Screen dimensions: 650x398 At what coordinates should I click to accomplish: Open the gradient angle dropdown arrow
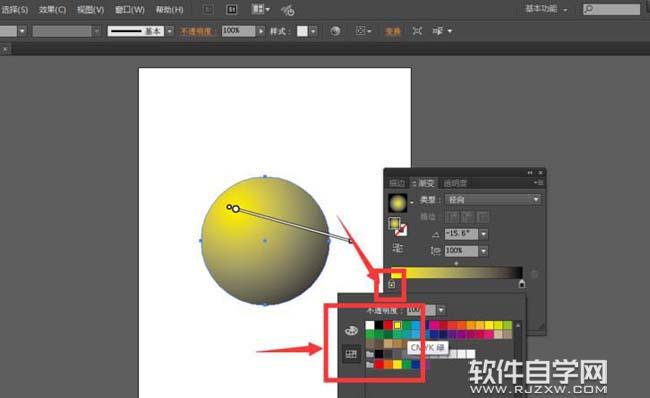coord(483,234)
